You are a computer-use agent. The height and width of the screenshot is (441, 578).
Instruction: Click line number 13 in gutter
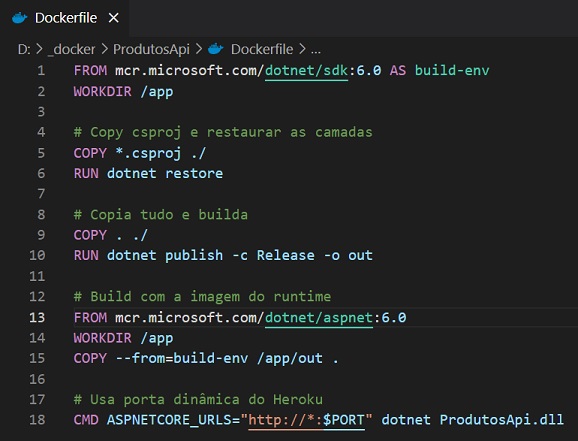click(37, 317)
